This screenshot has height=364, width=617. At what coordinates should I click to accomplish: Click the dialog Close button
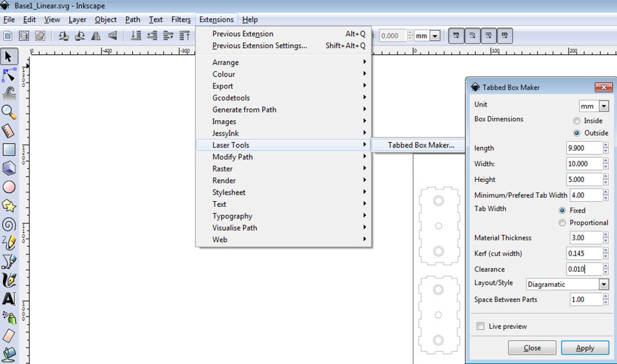[532, 348]
